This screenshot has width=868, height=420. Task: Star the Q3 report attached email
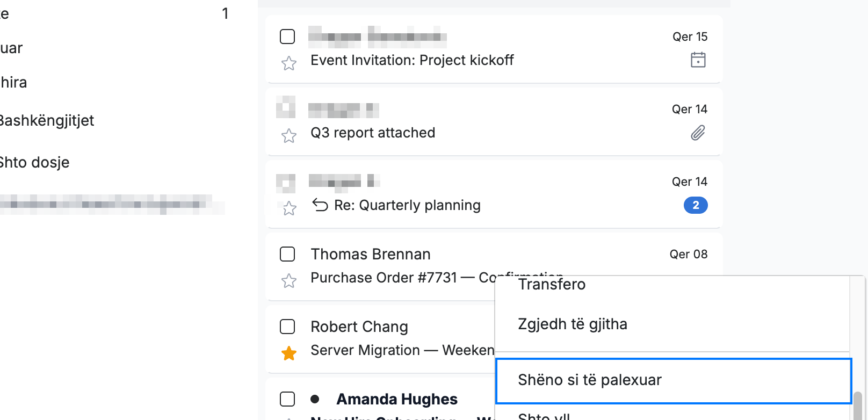coord(289,136)
